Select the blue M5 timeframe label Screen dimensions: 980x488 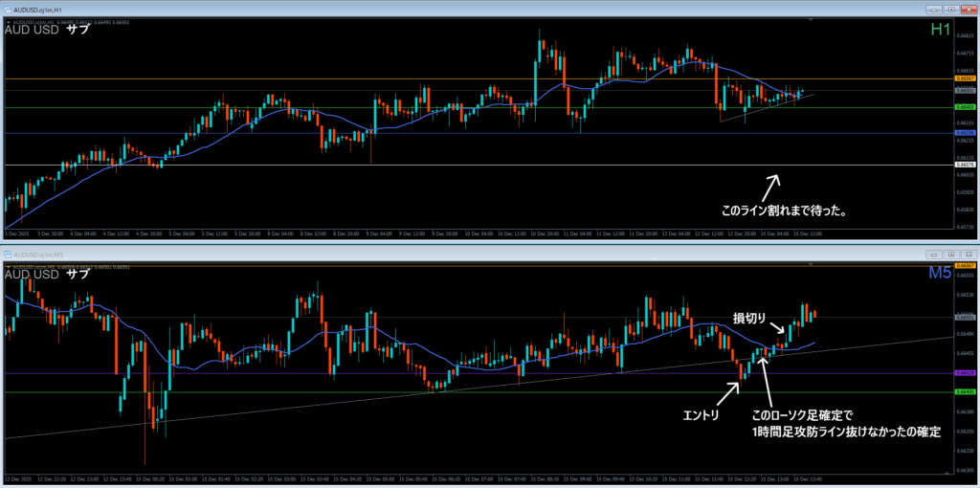click(939, 276)
